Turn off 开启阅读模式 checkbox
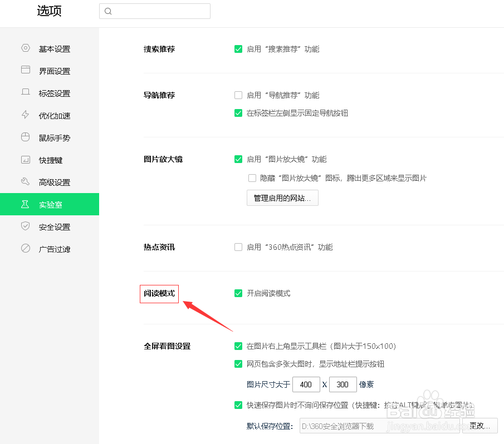 tap(238, 293)
